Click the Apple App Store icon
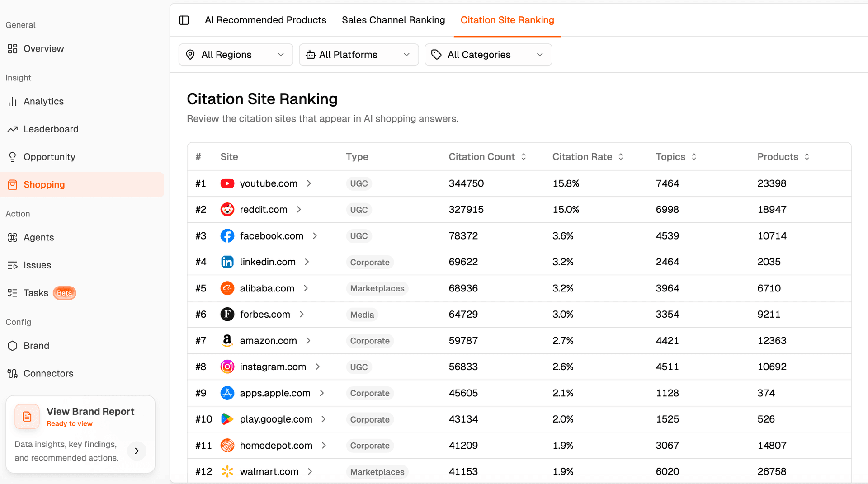 227,393
